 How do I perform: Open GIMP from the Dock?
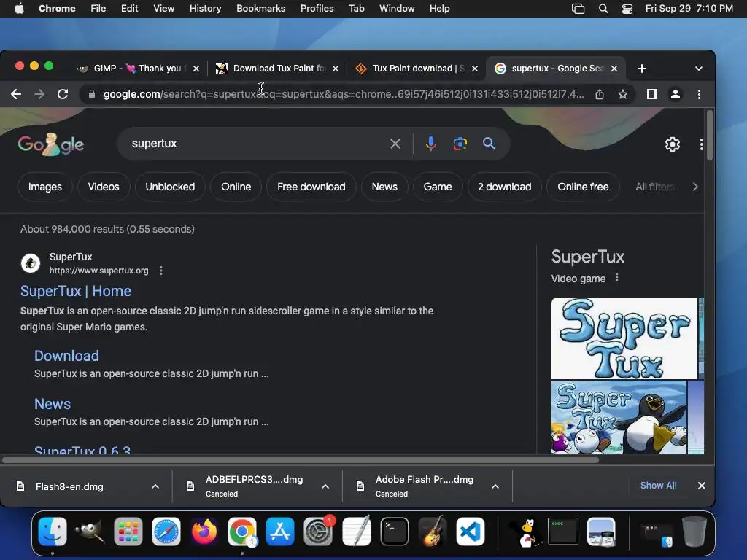[x=90, y=532]
